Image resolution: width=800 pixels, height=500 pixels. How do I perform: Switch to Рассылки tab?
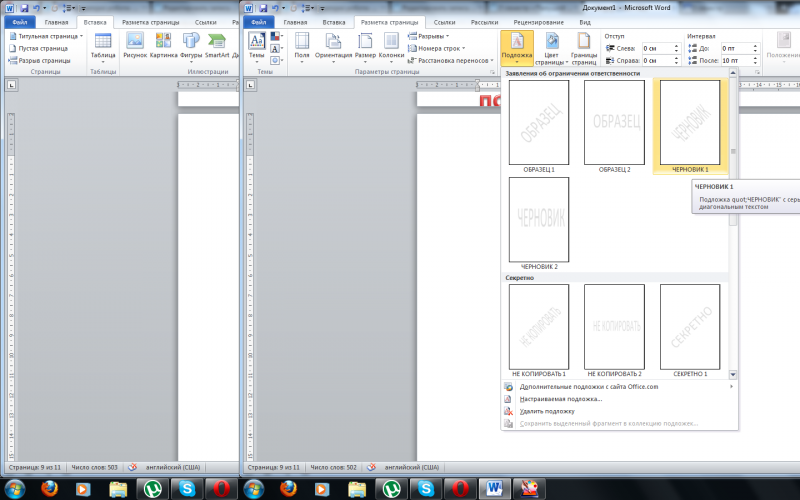click(484, 22)
